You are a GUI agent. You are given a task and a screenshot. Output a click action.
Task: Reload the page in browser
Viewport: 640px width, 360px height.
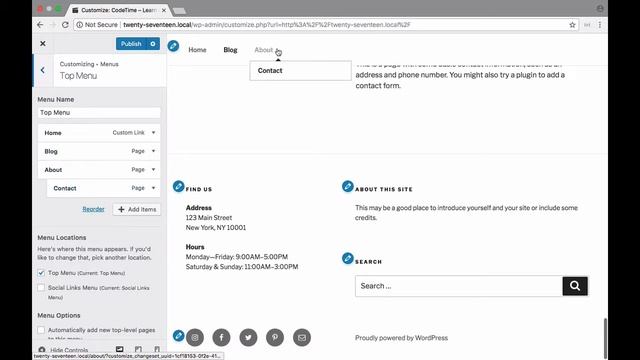point(65,25)
